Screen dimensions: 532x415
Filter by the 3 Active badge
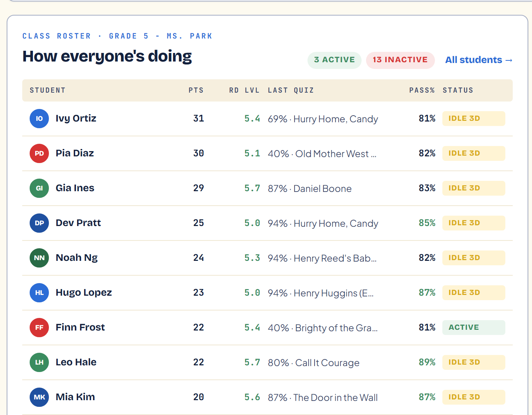(335, 60)
